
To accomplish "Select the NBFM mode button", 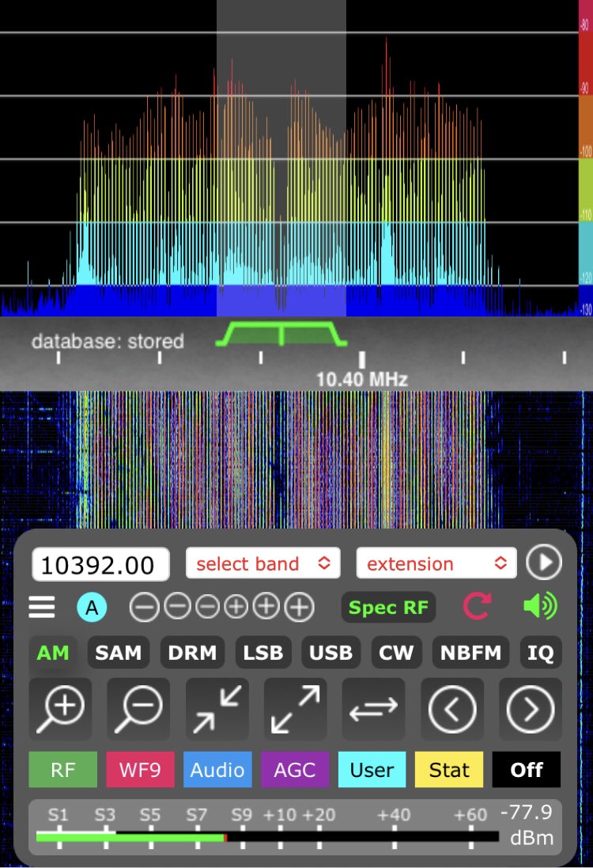I will coord(471,653).
